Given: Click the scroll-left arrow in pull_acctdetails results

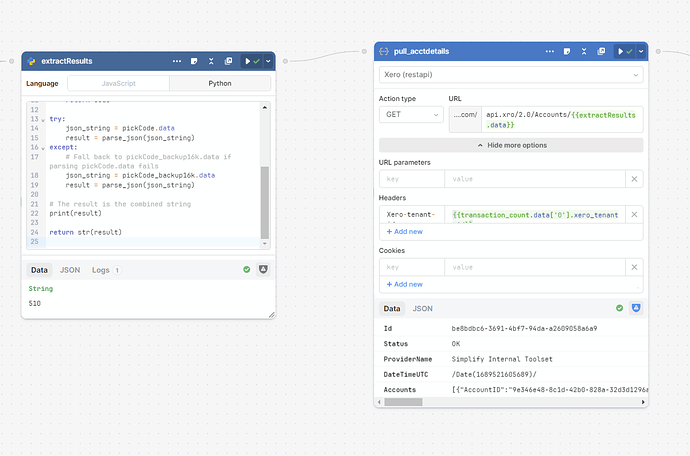Looking at the screenshot, I should coord(379,402).
